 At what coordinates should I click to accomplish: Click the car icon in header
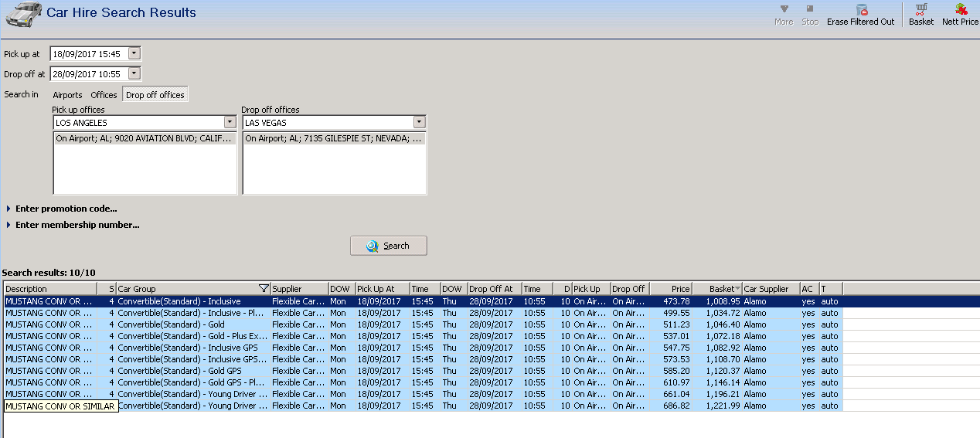[x=24, y=14]
